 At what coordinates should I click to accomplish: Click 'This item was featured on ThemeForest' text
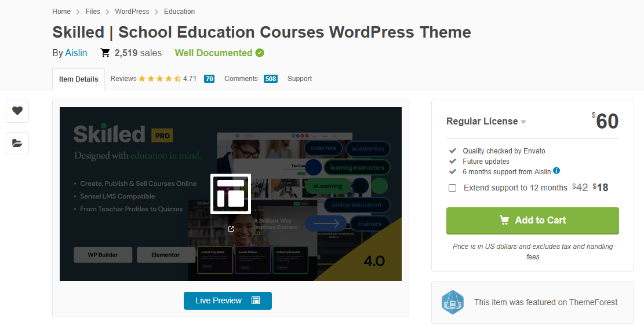(545, 302)
